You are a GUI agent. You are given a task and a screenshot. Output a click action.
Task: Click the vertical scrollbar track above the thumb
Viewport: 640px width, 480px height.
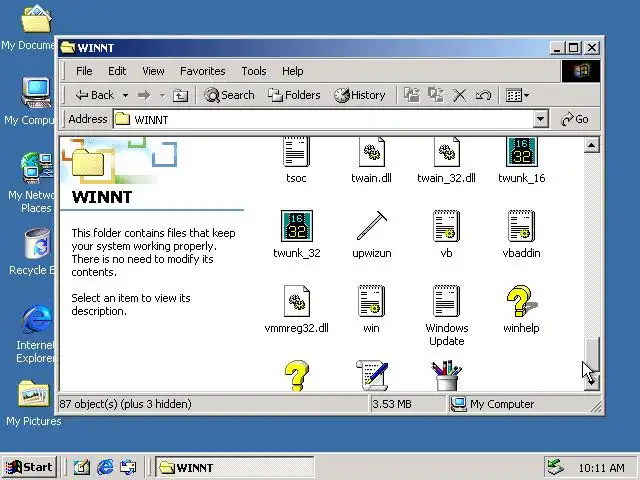coord(591,245)
